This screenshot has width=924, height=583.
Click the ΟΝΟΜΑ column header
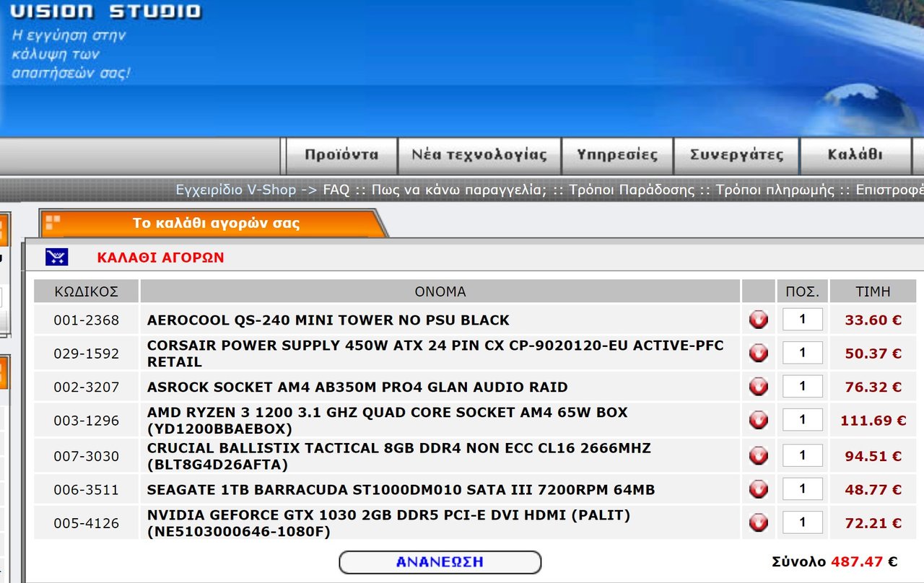tap(440, 291)
